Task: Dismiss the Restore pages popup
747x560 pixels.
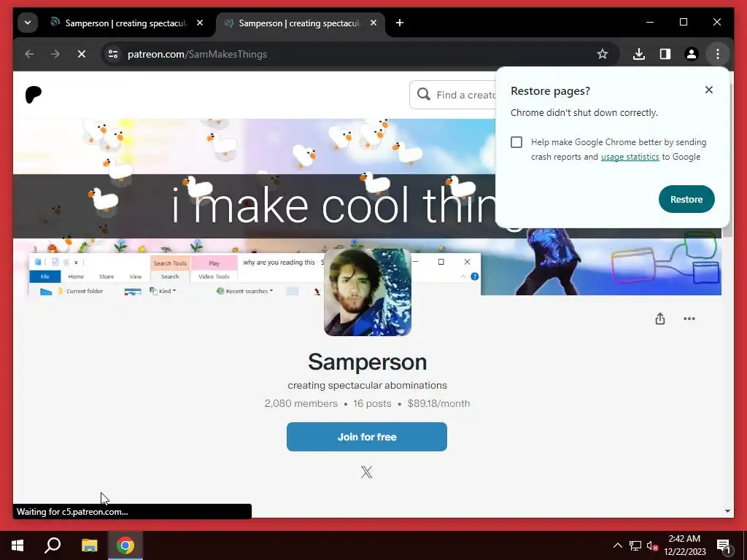Action: [x=709, y=90]
